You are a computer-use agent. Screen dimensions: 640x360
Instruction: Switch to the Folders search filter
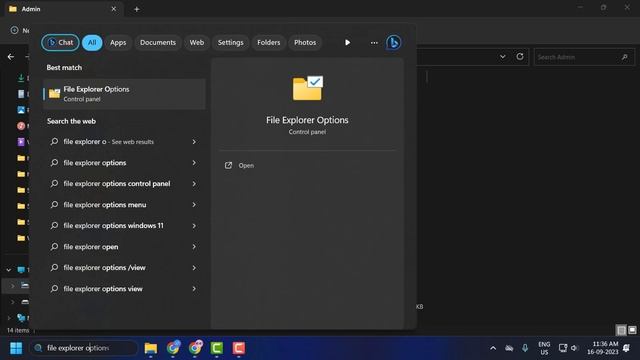pyautogui.click(x=269, y=42)
